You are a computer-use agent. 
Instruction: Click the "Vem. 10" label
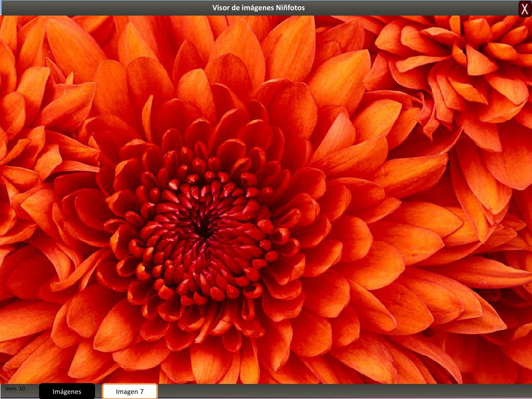point(15,389)
